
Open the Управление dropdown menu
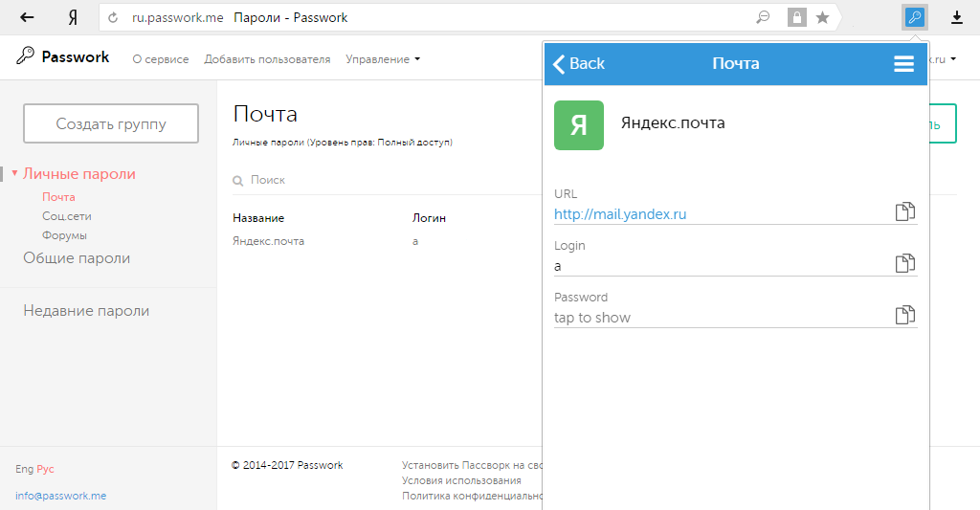click(383, 59)
